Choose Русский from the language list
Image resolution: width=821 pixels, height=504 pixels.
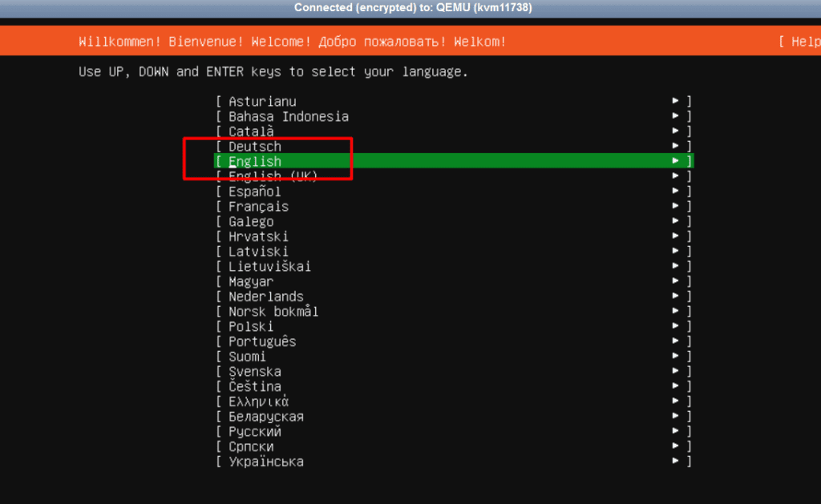(255, 432)
